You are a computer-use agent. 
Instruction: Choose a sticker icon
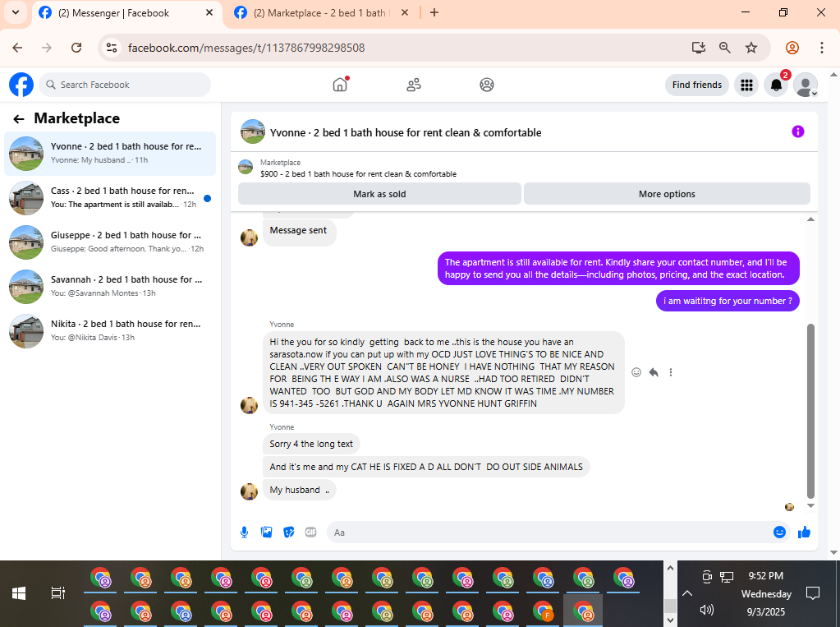coord(289,532)
